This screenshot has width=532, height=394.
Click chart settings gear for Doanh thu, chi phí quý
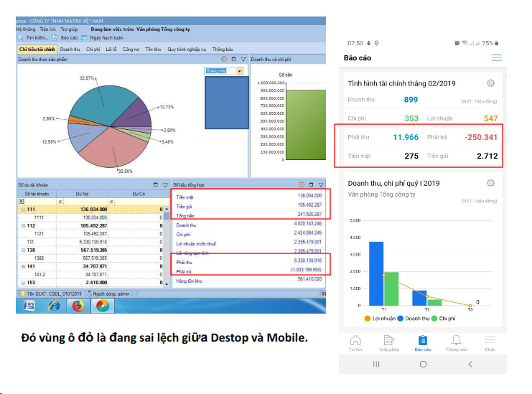pyautogui.click(x=491, y=183)
